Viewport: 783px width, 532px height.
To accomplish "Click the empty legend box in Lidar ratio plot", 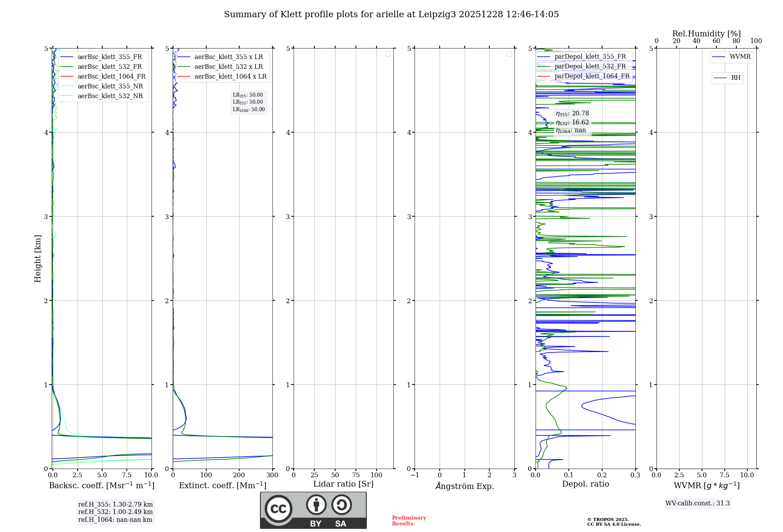I will pyautogui.click(x=388, y=54).
